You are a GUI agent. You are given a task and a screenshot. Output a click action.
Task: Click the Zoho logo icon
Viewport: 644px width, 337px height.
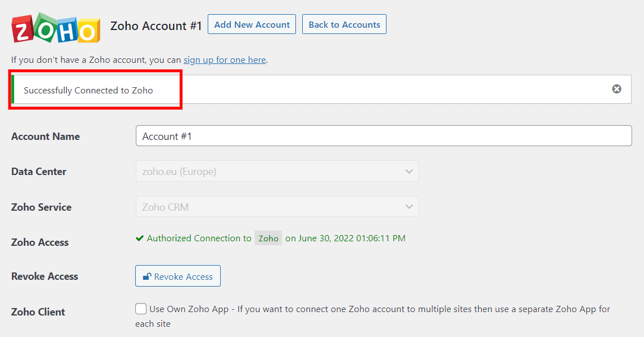coord(55,29)
